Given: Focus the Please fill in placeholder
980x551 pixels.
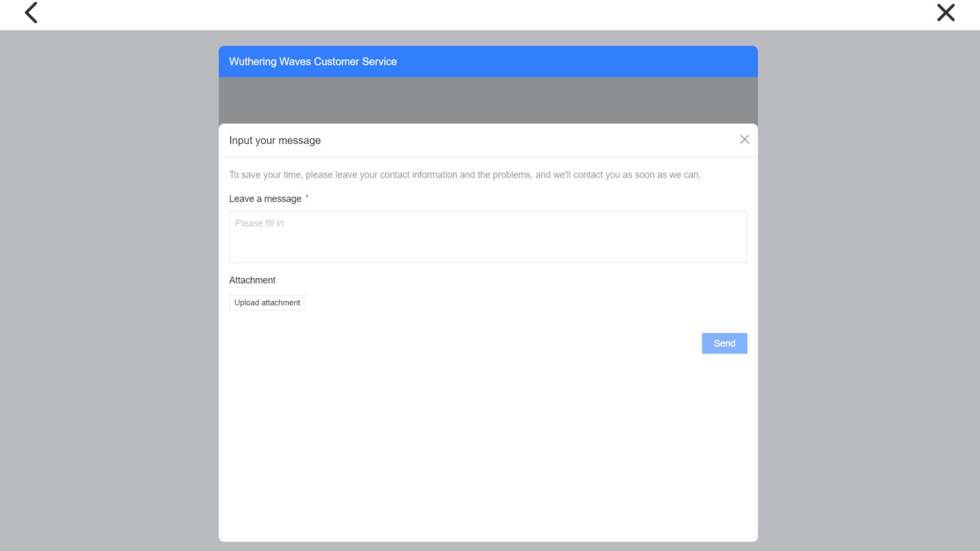Looking at the screenshot, I should point(259,223).
